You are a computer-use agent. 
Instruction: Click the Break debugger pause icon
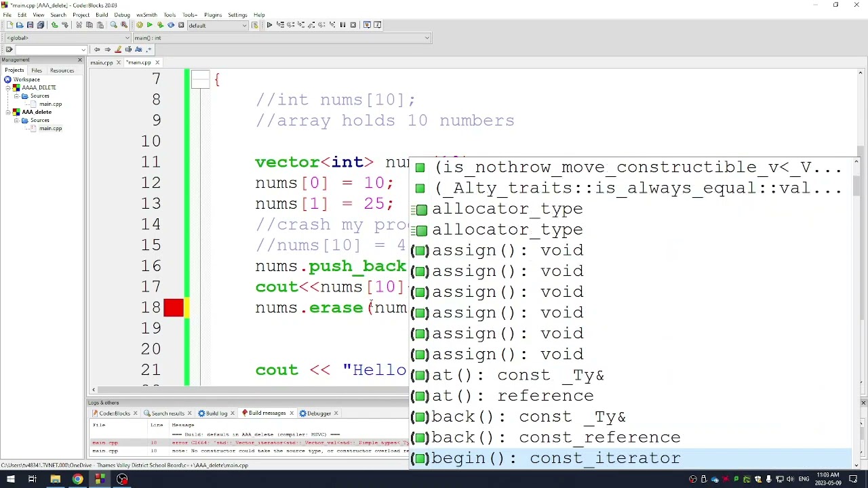point(342,25)
